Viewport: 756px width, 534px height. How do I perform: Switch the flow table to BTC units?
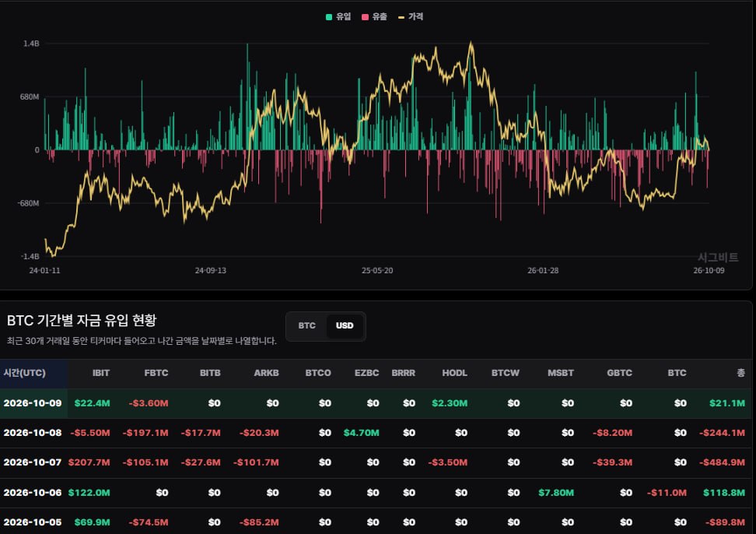point(306,325)
